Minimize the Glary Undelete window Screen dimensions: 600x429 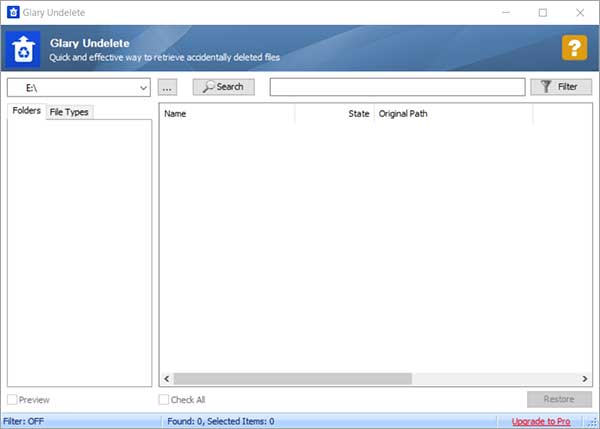pos(506,13)
